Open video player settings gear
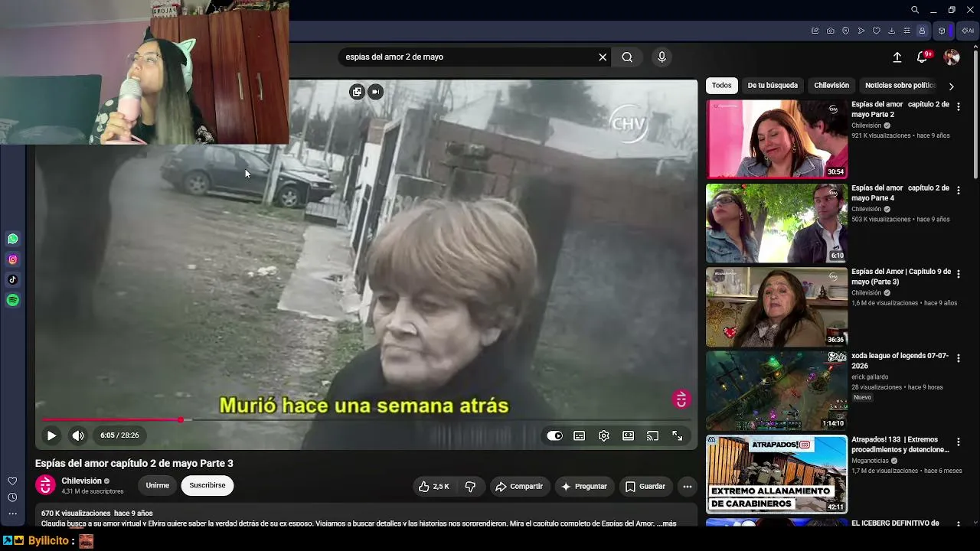 [604, 435]
